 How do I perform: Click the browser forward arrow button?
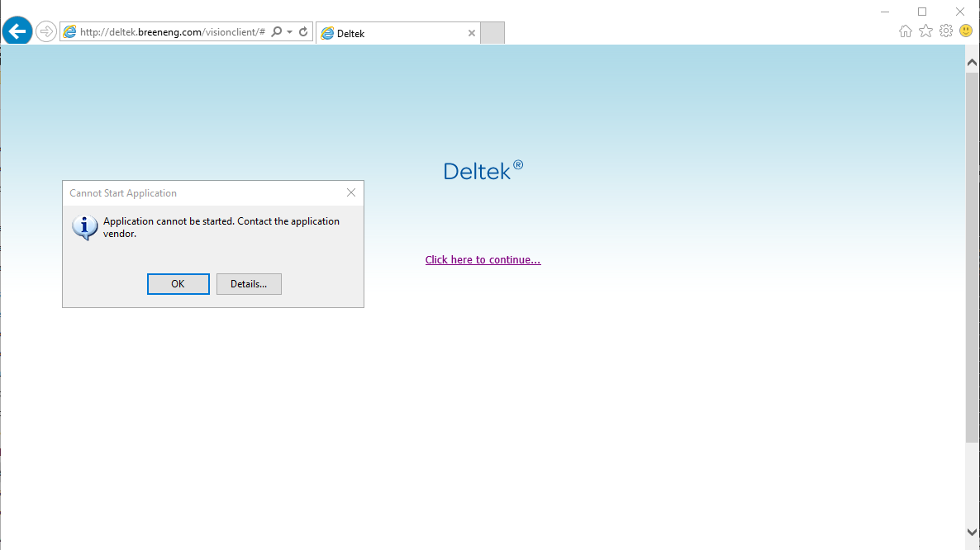click(x=45, y=31)
